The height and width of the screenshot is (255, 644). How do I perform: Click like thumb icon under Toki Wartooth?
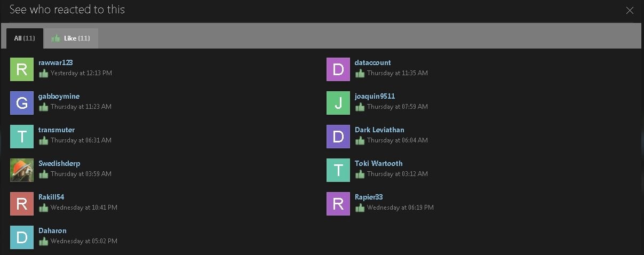coord(360,174)
